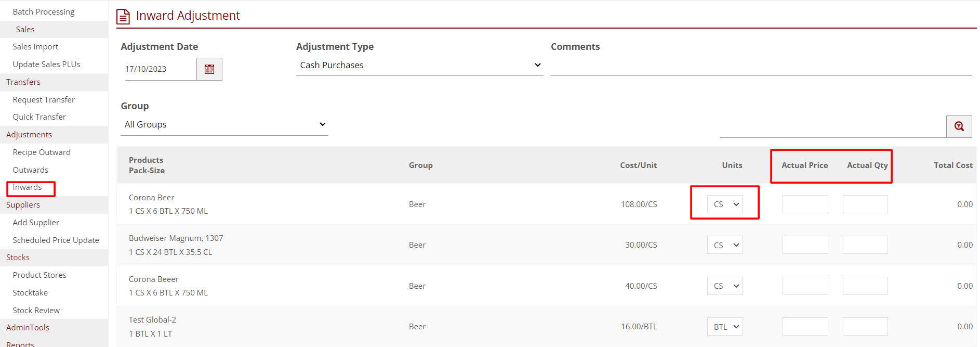
Task: Enter Actual Price for Corona Beer
Action: (x=805, y=204)
